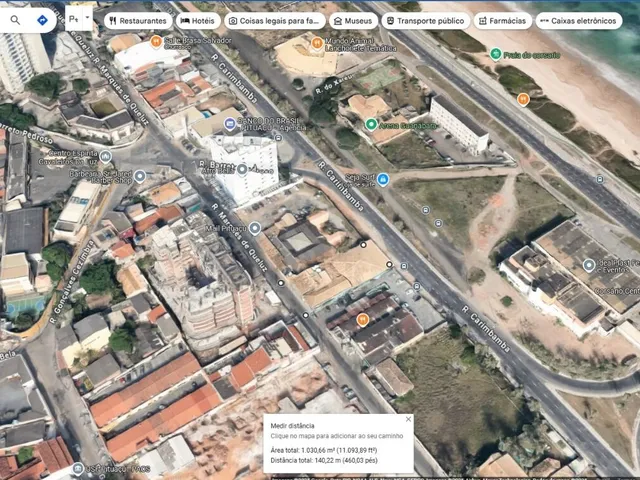Click the Ideal Plast Festas e Eventos marker
The height and width of the screenshot is (480, 640).
589,265
